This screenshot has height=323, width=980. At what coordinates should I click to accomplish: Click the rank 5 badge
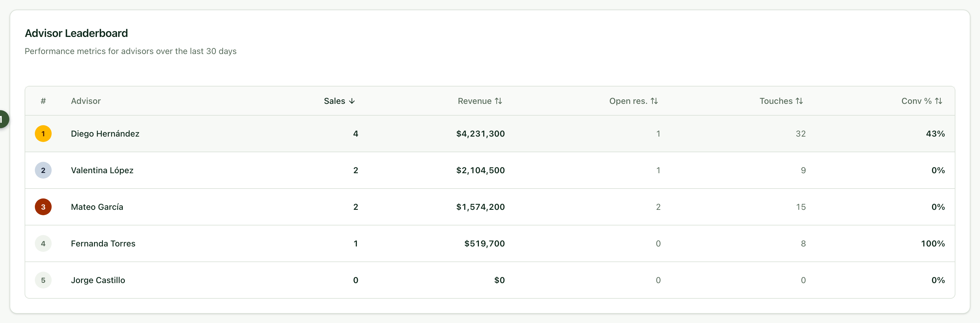[43, 280]
